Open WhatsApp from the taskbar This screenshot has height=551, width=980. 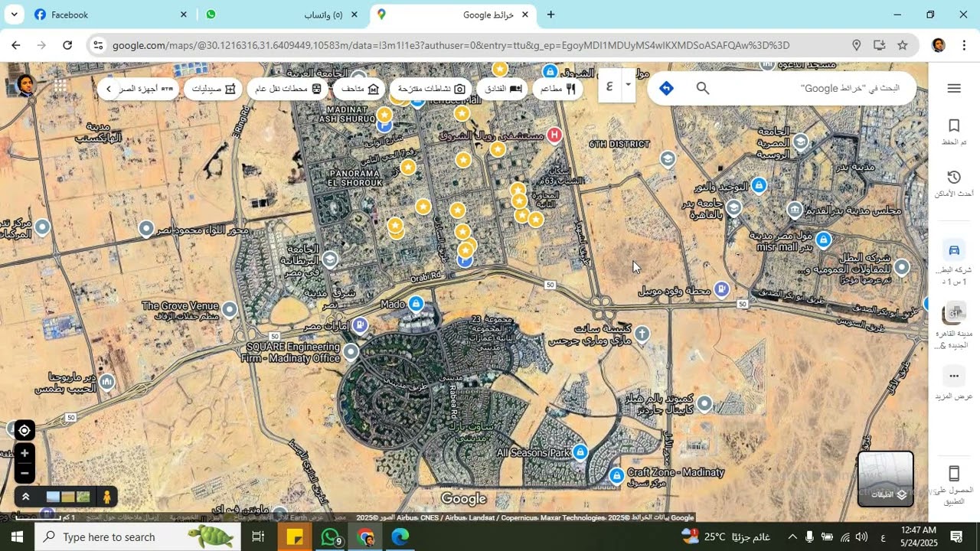(330, 536)
